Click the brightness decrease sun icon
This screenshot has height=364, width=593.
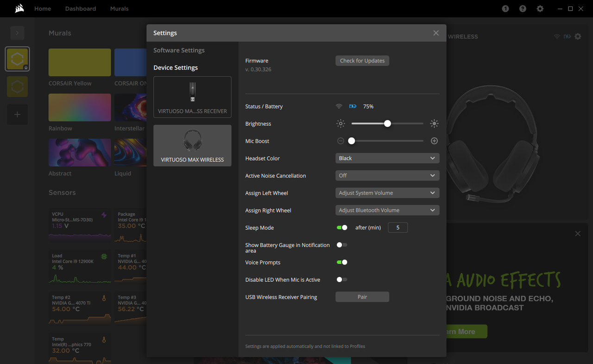[341, 124]
